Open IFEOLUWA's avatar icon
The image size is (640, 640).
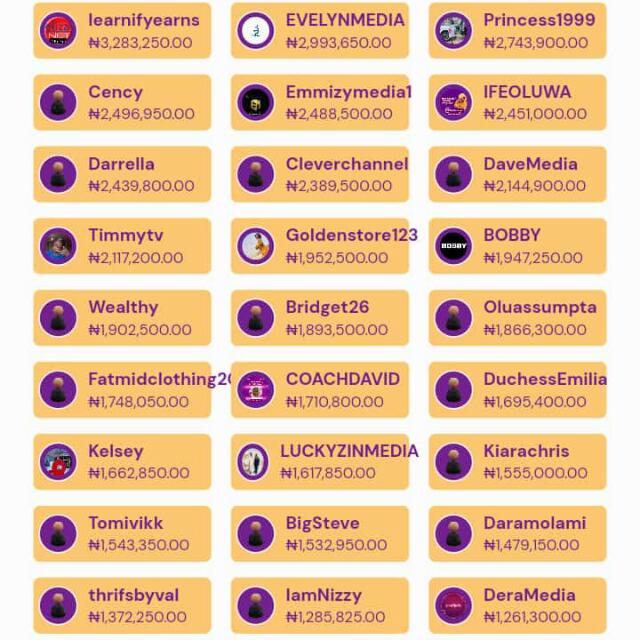pos(453,103)
